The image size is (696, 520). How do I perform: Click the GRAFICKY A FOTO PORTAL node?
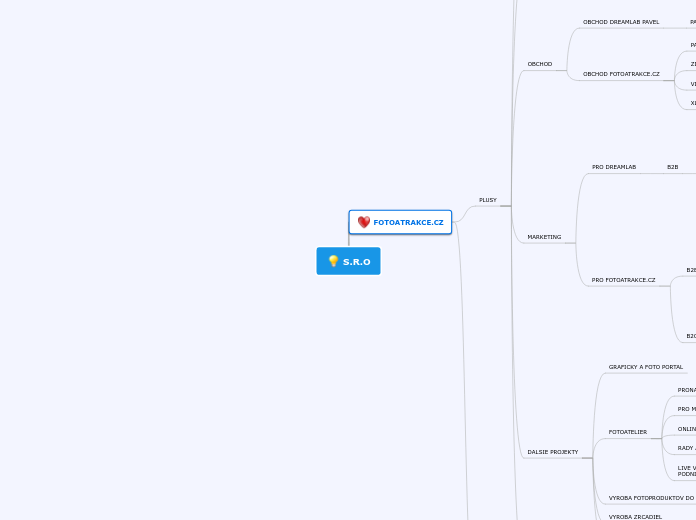pos(645,367)
